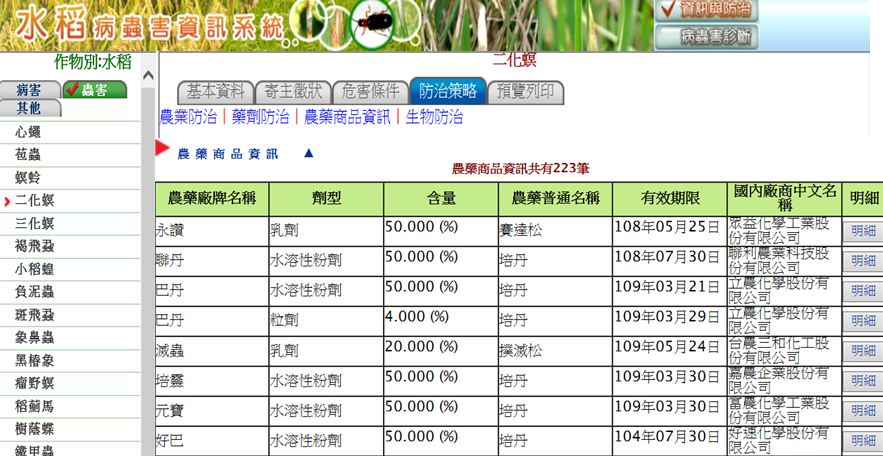
Task: Select 褐飛蝨 from the pest list
Action: pos(35,246)
